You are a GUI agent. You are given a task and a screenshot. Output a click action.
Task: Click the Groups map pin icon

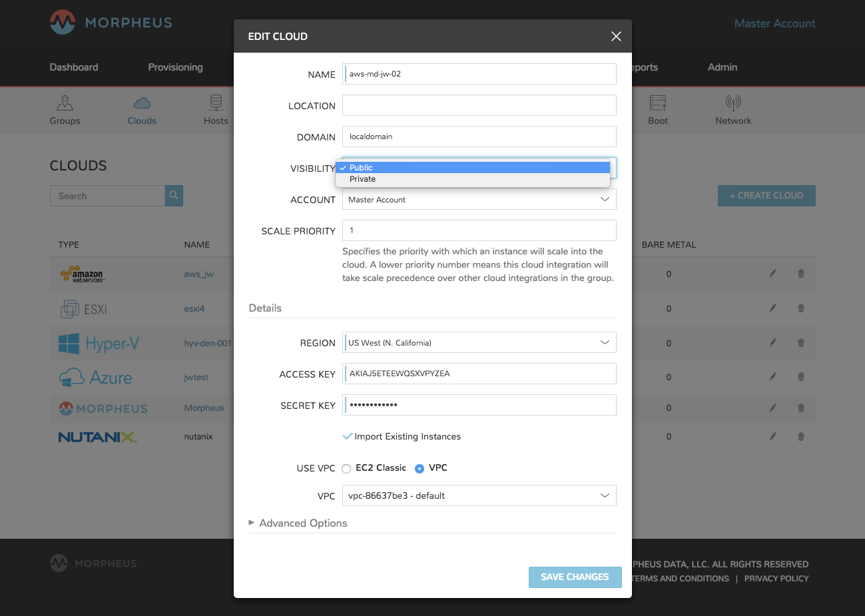point(65,103)
